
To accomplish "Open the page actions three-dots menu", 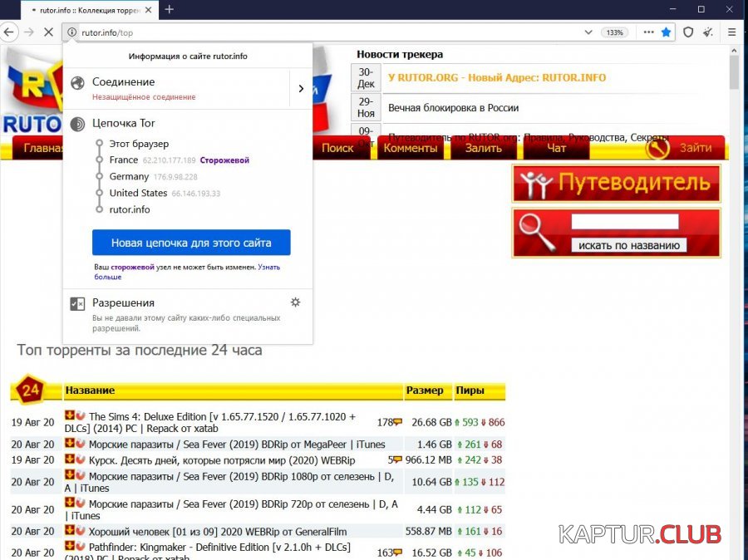I will (649, 32).
